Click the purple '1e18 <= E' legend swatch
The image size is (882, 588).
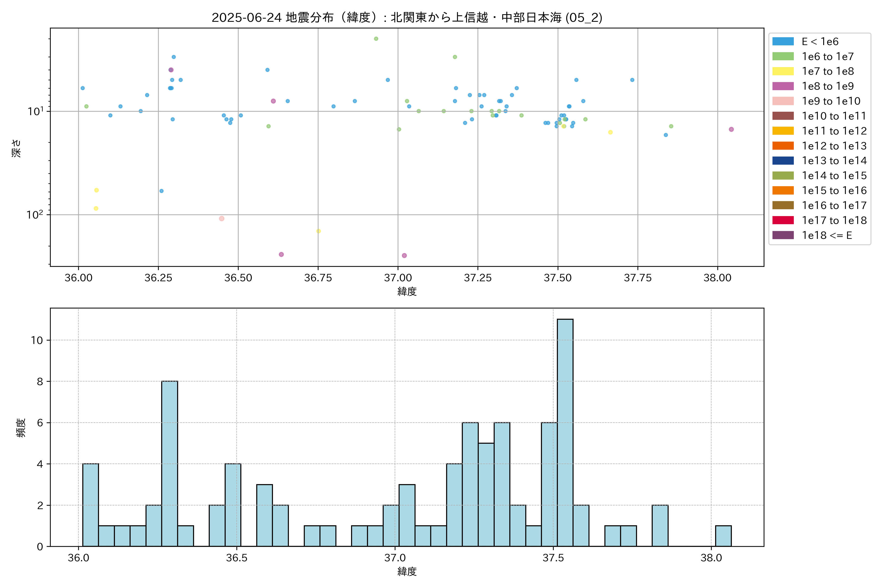coord(783,235)
